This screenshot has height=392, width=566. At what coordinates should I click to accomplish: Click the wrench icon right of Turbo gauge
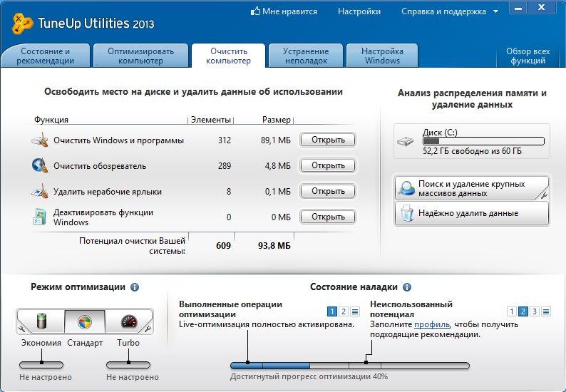tap(148, 329)
